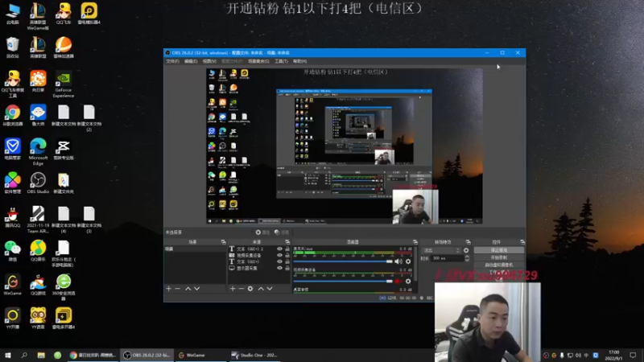Move source down in Sources panel

[x=270, y=289]
